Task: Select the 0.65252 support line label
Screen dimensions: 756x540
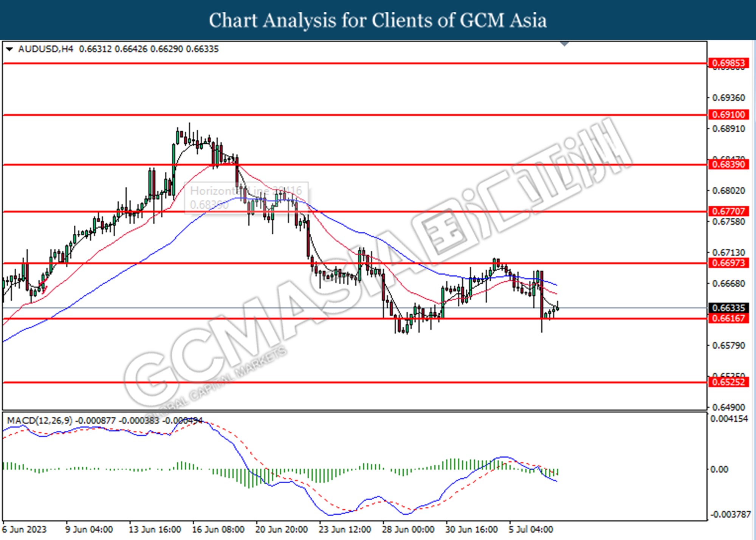Action: click(x=728, y=382)
